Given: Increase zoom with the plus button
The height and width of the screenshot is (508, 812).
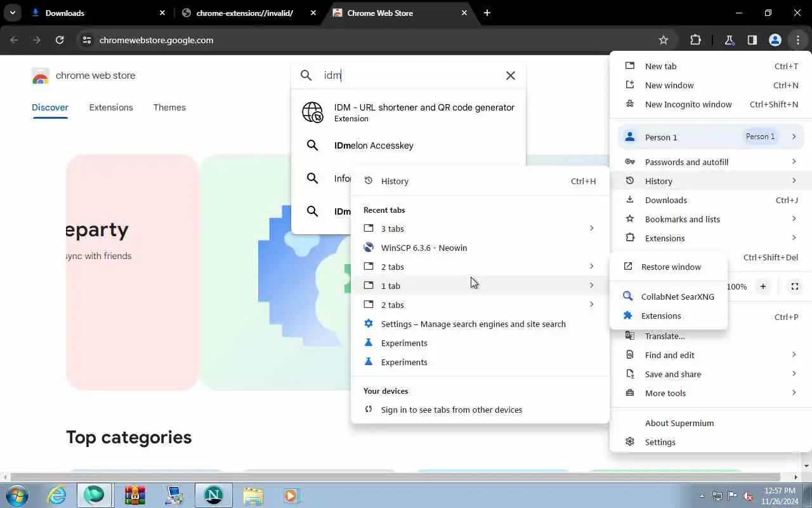Looking at the screenshot, I should (763, 286).
